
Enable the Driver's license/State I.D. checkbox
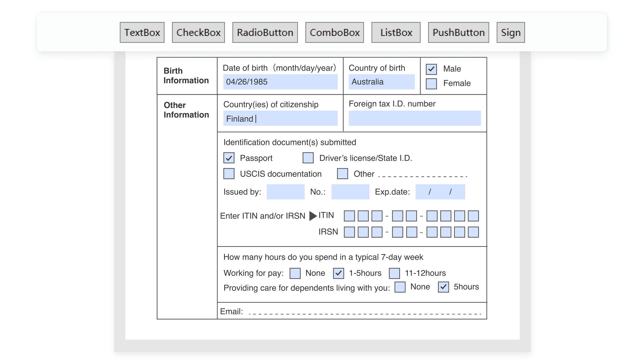(308, 158)
